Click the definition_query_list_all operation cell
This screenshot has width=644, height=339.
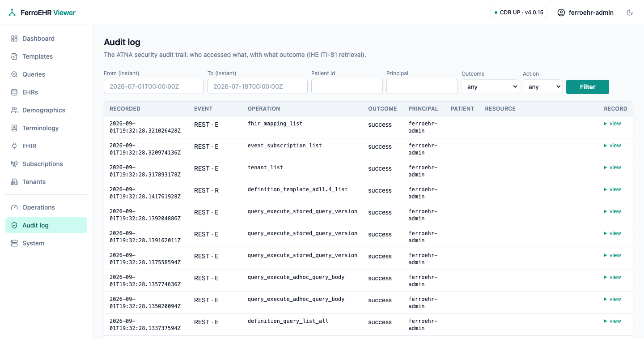(288, 321)
